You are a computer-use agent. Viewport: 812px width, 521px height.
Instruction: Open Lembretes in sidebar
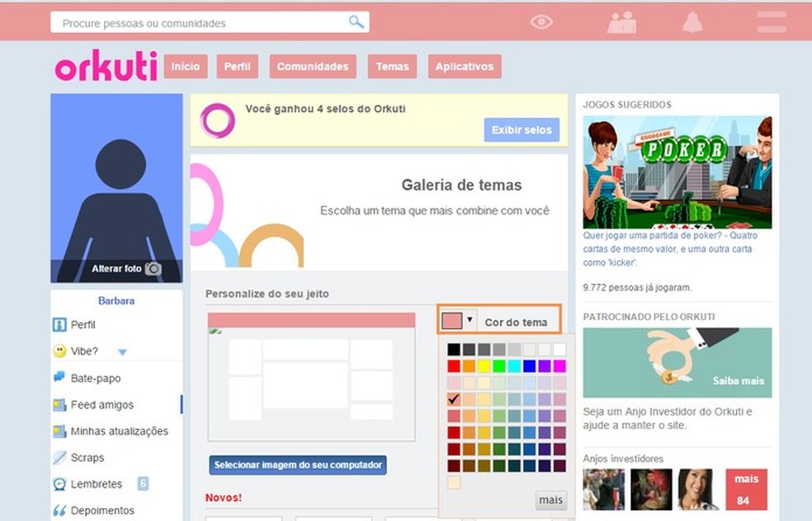pyautogui.click(x=97, y=484)
